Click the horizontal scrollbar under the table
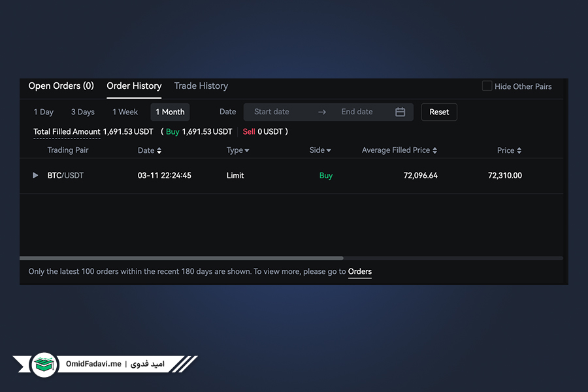 182,258
